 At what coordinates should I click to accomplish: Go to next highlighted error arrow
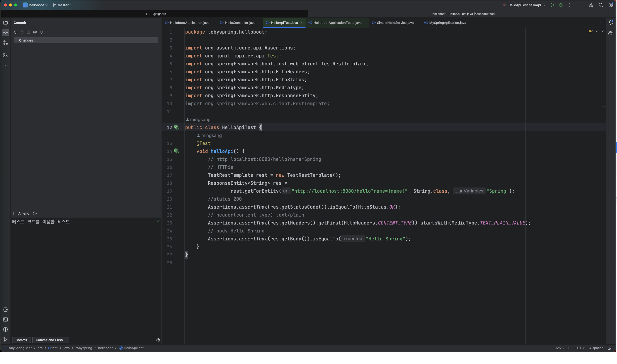pyautogui.click(x=603, y=31)
